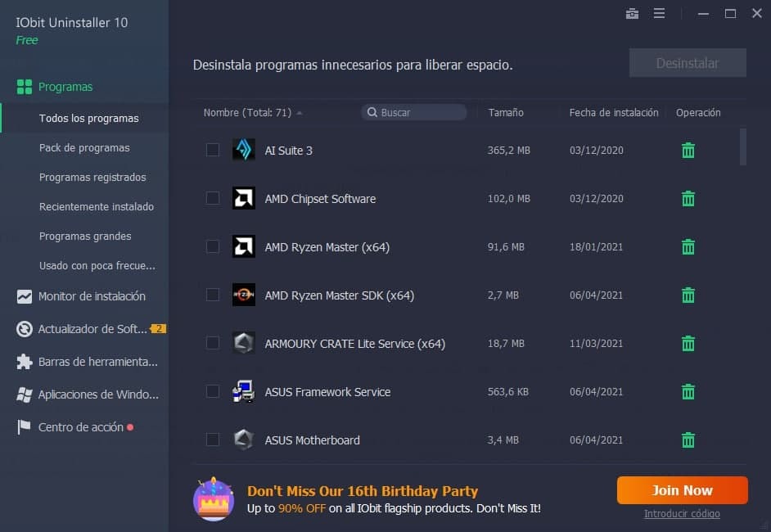Open Pack de programas section
This screenshot has width=771, height=532.
click(84, 147)
